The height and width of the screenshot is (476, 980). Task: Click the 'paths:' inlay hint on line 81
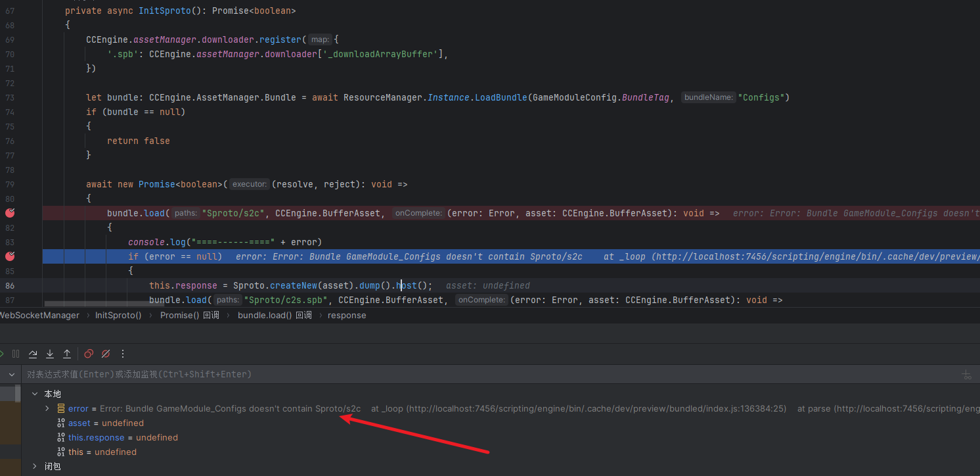(187, 213)
